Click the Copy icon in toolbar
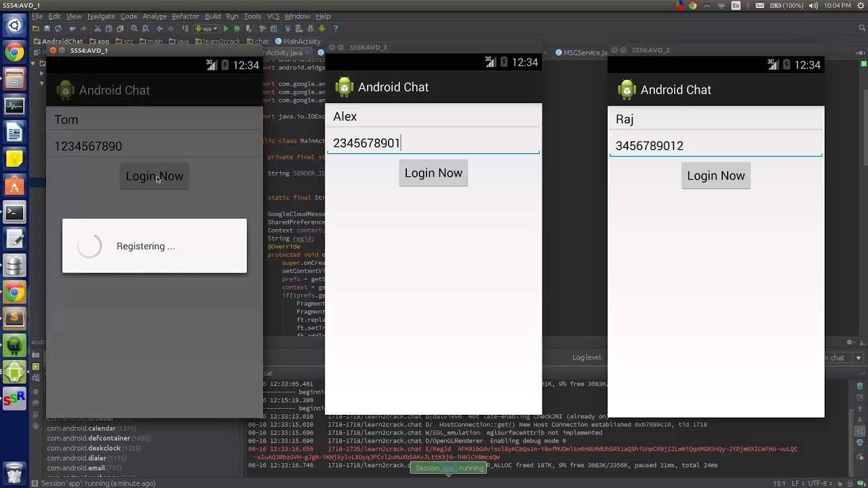This screenshot has width=868, height=488. (108, 28)
